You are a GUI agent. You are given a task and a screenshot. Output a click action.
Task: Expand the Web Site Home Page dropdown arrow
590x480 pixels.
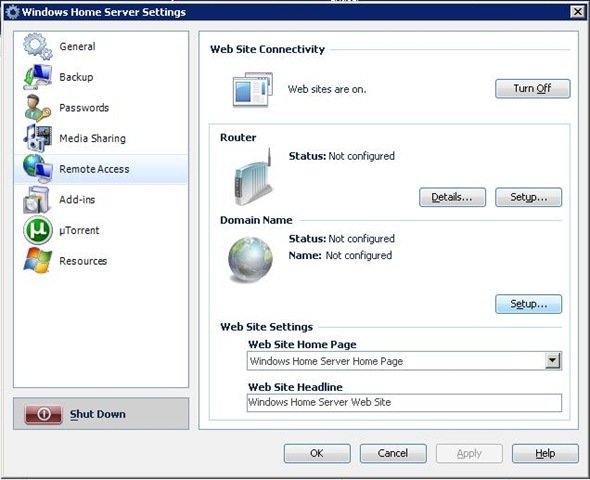tap(552, 361)
